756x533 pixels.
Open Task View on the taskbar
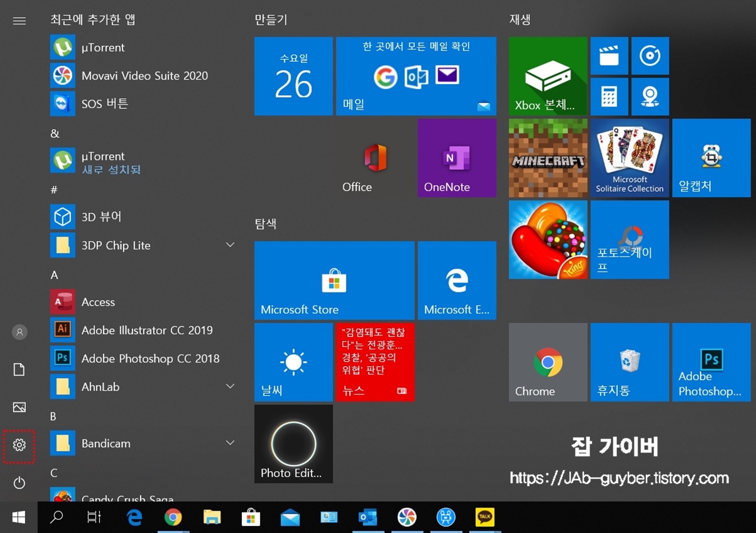point(94,517)
